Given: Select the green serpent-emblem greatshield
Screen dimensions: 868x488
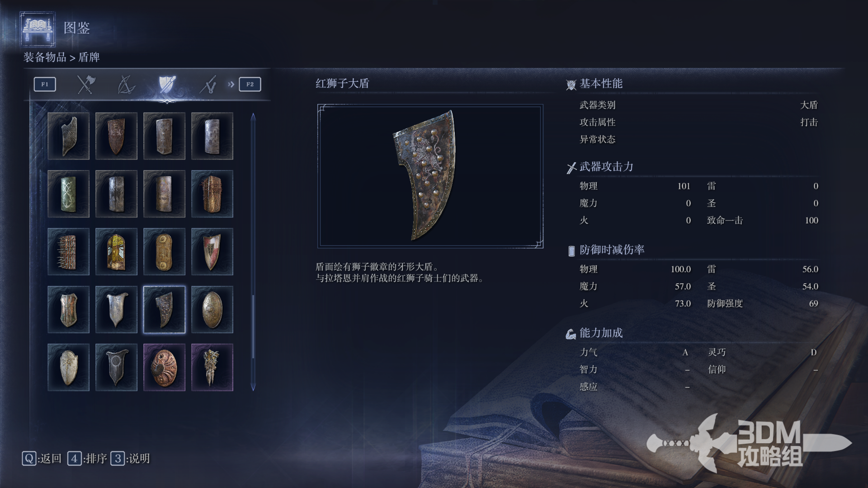Looking at the screenshot, I should coord(68,194).
